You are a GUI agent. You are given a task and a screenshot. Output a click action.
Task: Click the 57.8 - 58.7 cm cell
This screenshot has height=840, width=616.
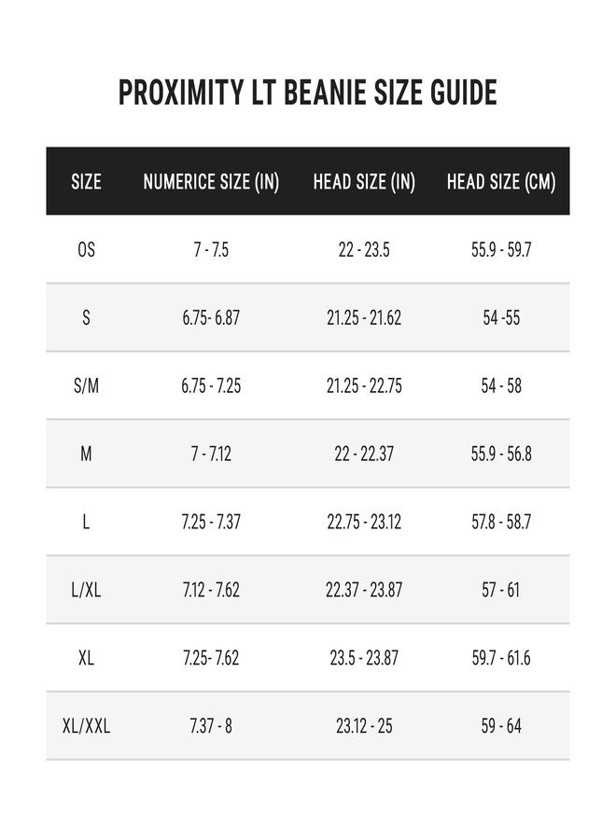tap(501, 521)
